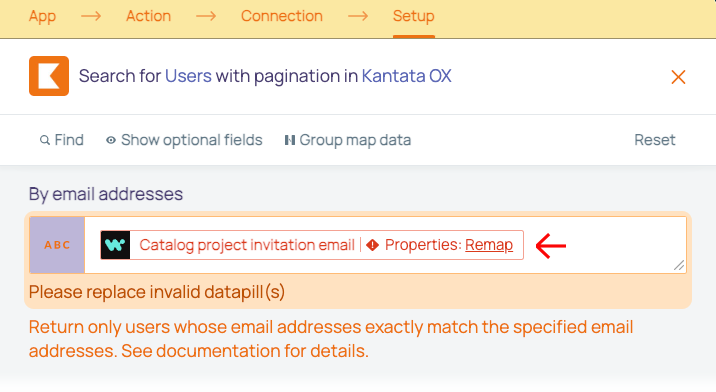Click the Remap link in the datapill
This screenshot has width=716, height=392.
pos(489,245)
